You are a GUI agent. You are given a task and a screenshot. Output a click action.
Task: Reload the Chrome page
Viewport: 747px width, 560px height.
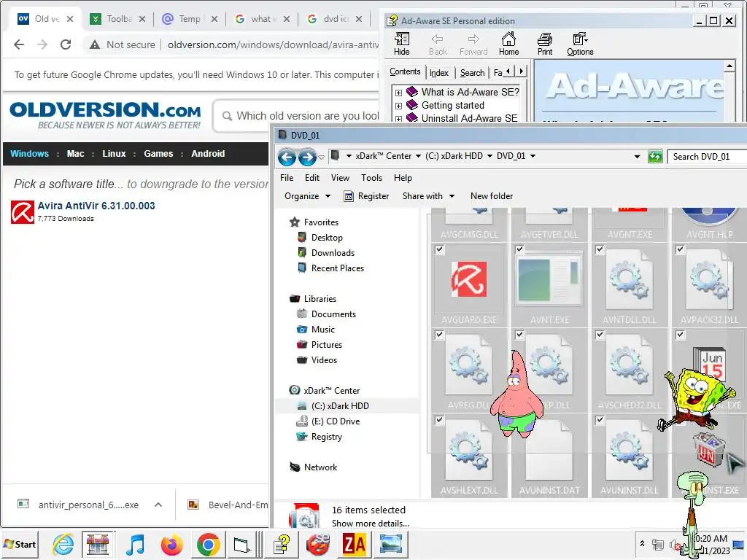click(x=66, y=44)
